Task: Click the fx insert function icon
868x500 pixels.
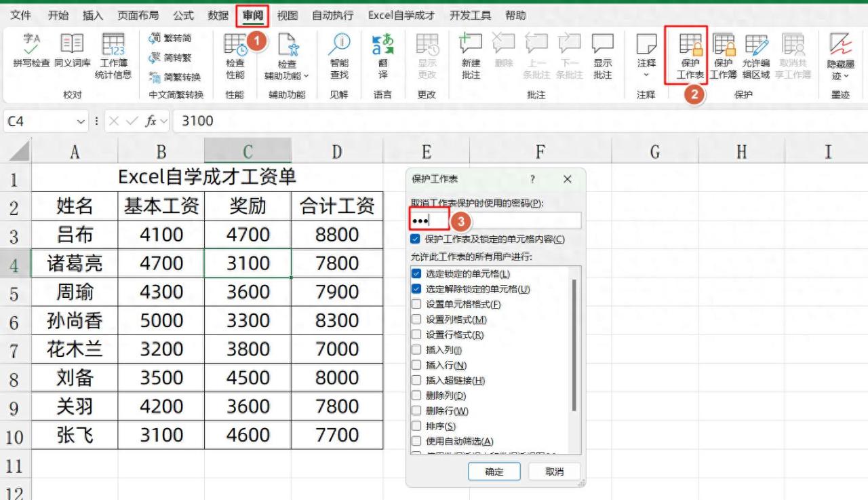Action: click(x=151, y=121)
